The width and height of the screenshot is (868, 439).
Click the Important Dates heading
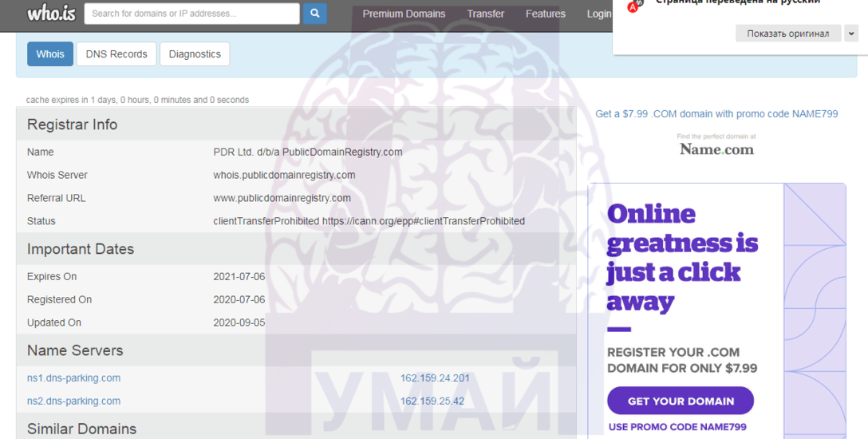[81, 249]
